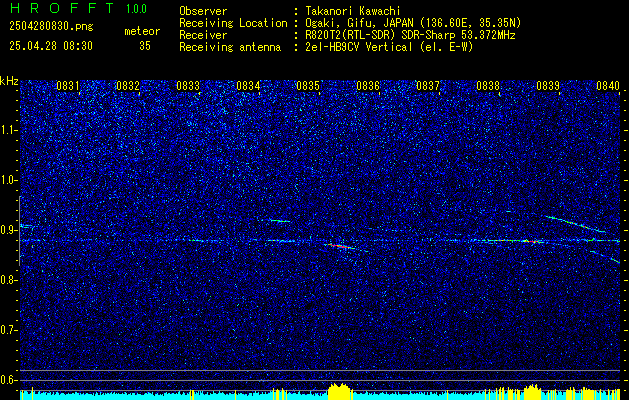
Task: Click the 0831 time marker
Action: 67,86
